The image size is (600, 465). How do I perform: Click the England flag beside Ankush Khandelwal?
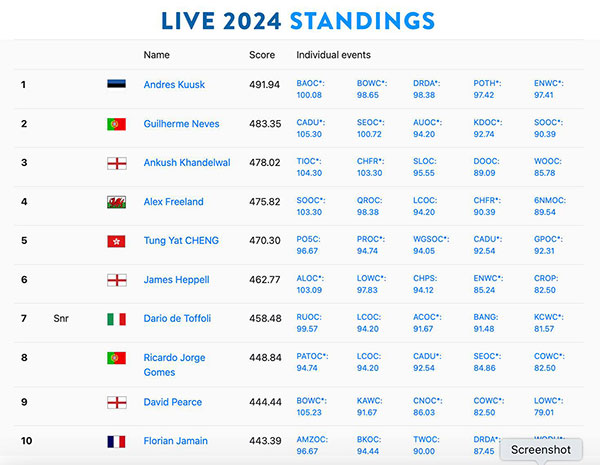coord(116,163)
